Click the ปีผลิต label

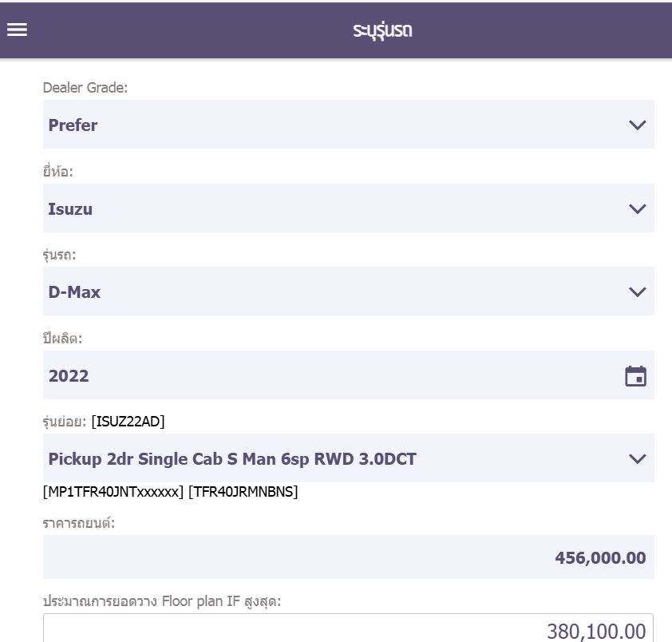tap(63, 339)
